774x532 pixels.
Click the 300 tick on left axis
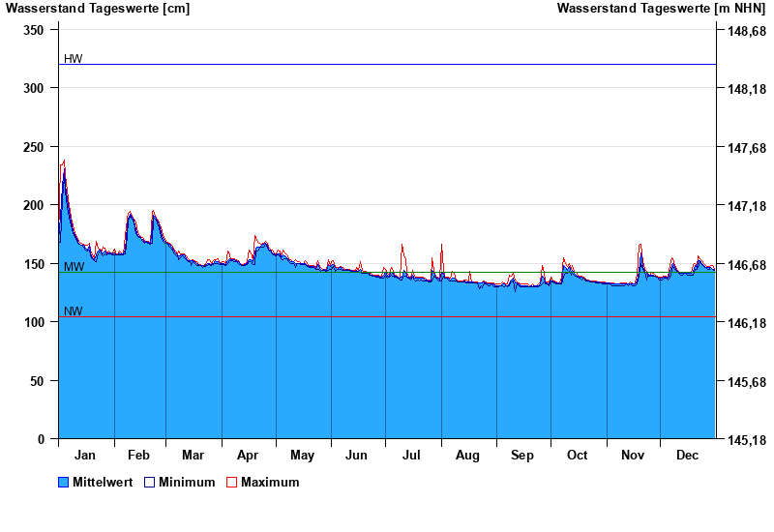tap(34, 88)
